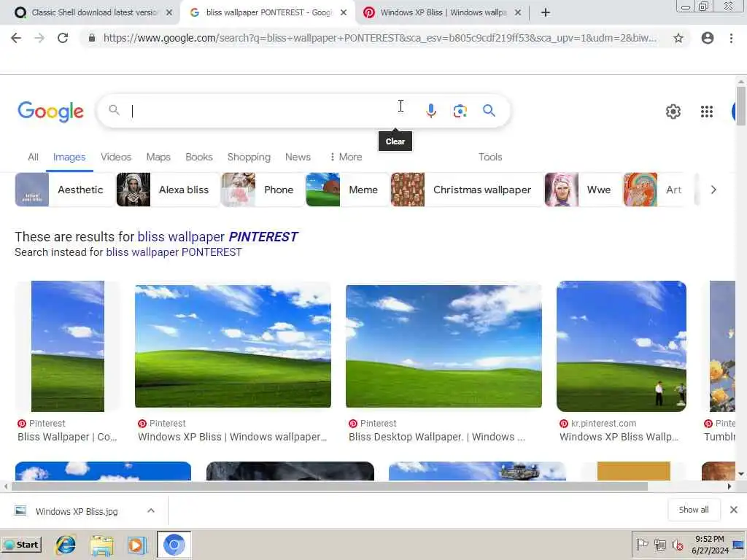The image size is (747, 560).
Task: Search instead for bliss wallpaper PONTEREST
Action: pos(174,252)
